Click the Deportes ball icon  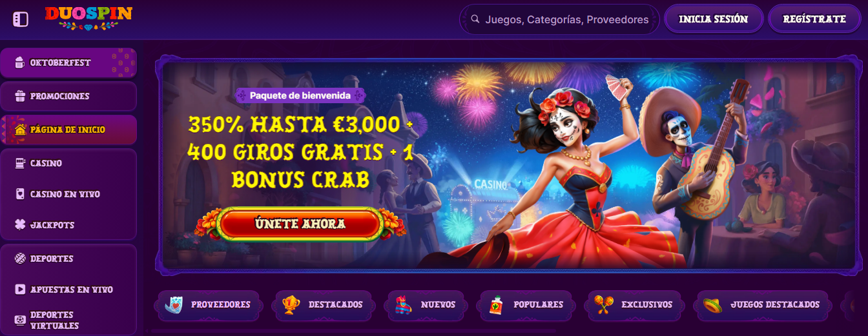(19, 259)
